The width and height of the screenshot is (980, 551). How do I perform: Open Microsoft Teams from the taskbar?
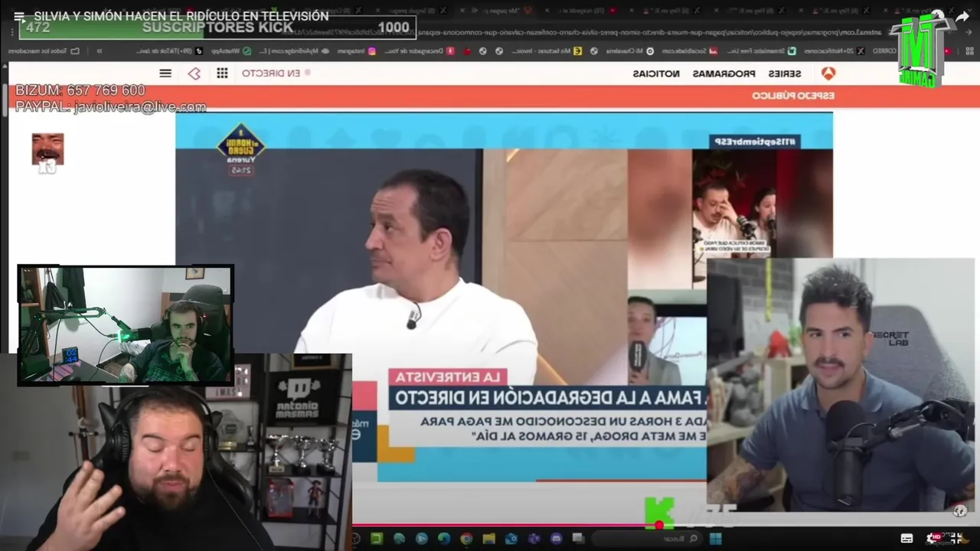coord(534,539)
